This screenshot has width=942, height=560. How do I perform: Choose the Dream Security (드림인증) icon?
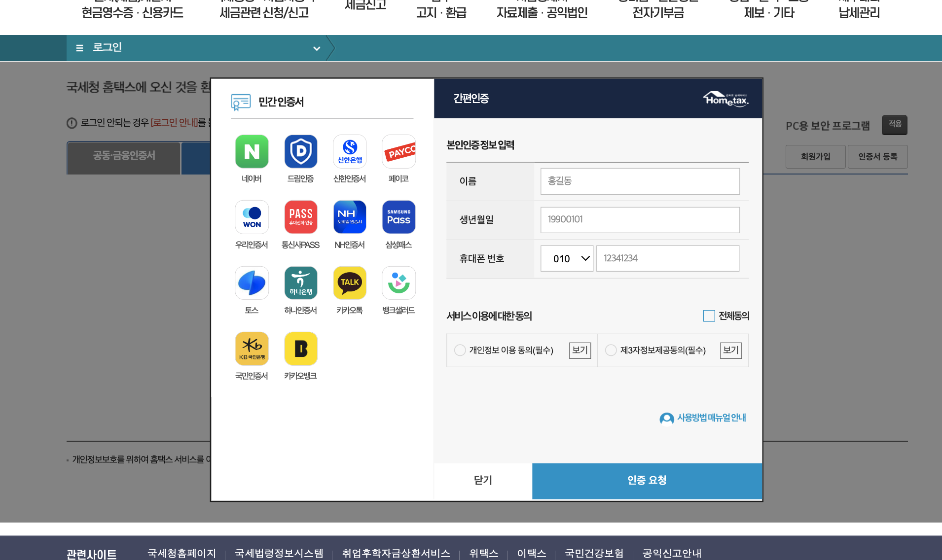click(300, 151)
